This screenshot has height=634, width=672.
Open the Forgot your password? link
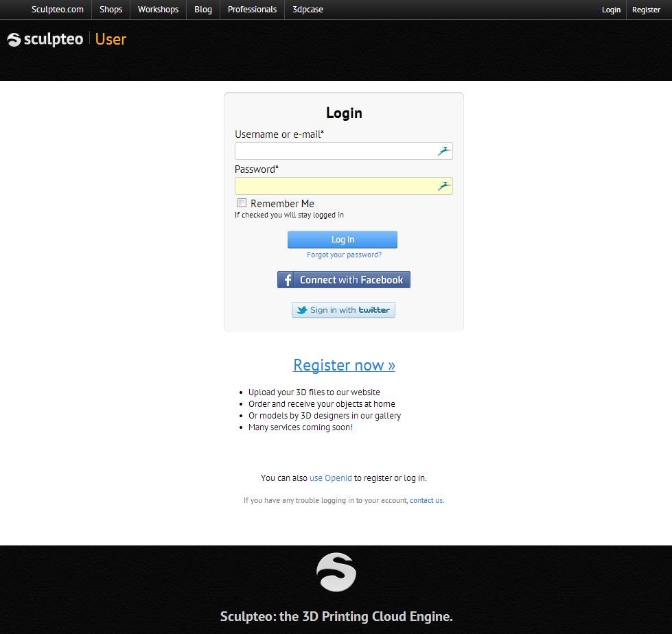(344, 255)
